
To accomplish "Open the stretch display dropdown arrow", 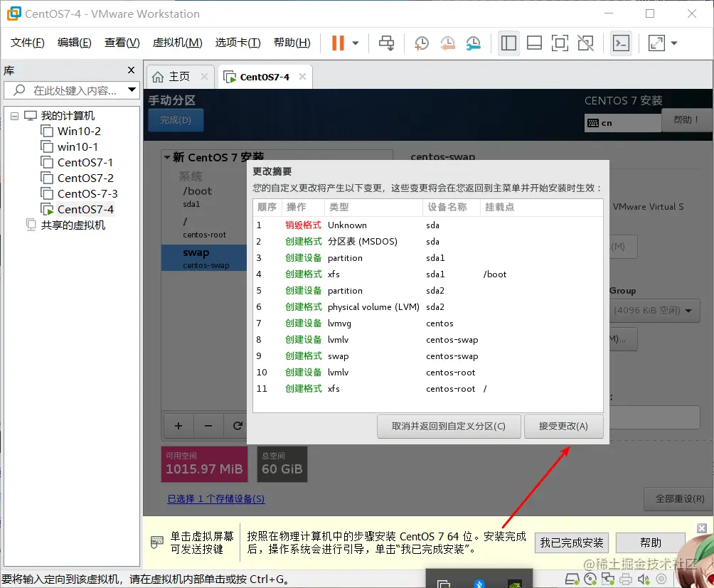I will pos(674,43).
